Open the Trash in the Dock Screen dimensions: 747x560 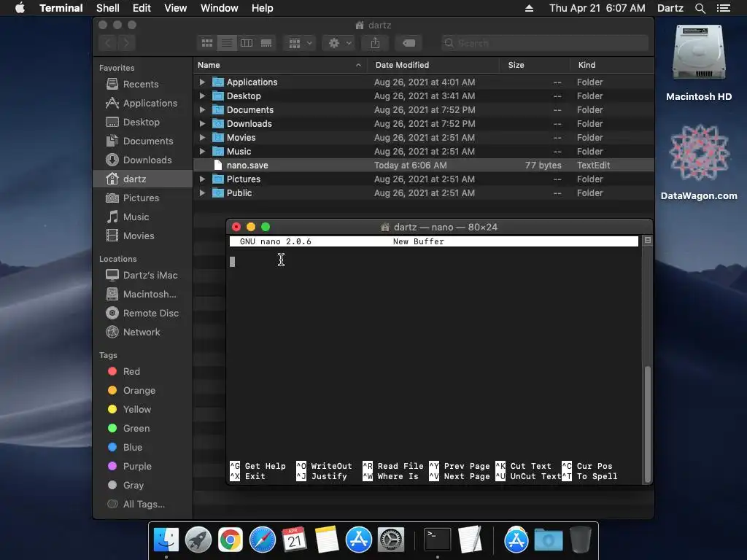coord(580,540)
